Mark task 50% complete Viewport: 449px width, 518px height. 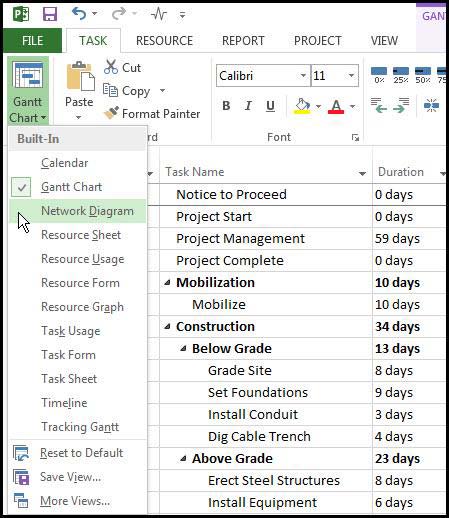(x=423, y=75)
